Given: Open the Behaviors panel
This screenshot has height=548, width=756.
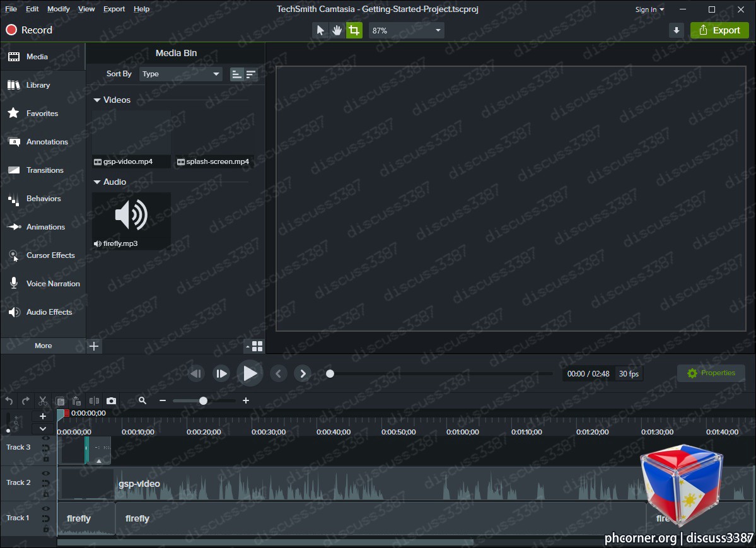Looking at the screenshot, I should point(42,199).
